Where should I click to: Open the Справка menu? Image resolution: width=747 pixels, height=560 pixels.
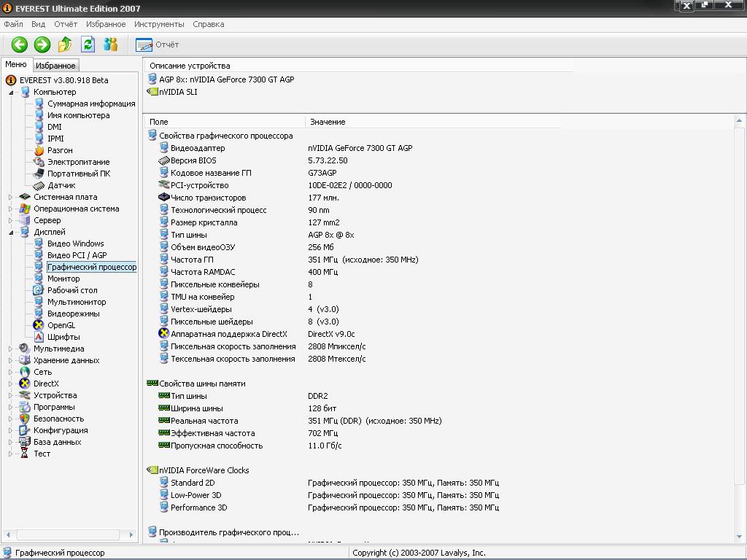point(208,24)
